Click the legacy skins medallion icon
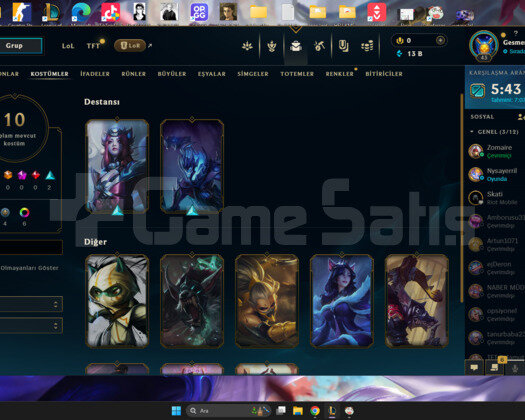The width and height of the screenshot is (525, 420). (5, 212)
